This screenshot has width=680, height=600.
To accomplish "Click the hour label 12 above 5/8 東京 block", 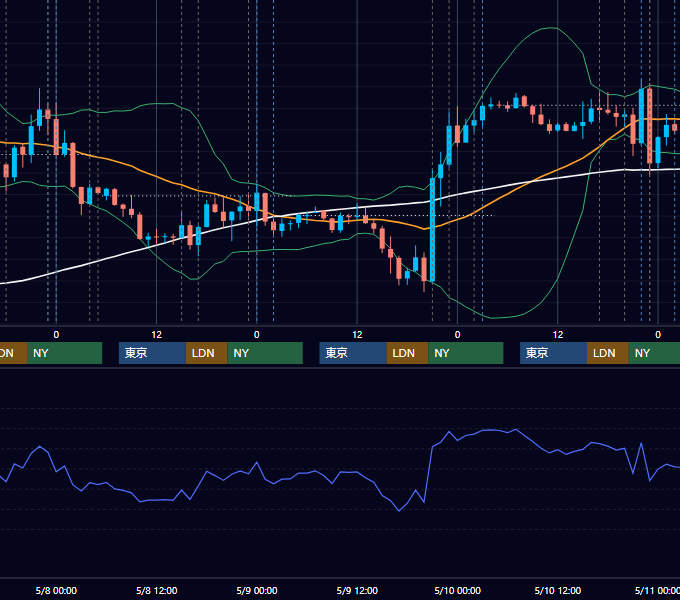I will [157, 335].
